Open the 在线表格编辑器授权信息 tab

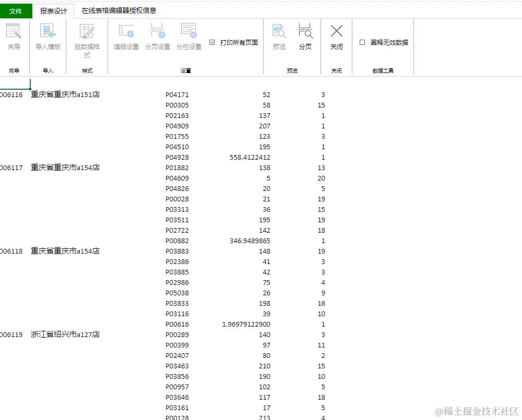pos(119,10)
